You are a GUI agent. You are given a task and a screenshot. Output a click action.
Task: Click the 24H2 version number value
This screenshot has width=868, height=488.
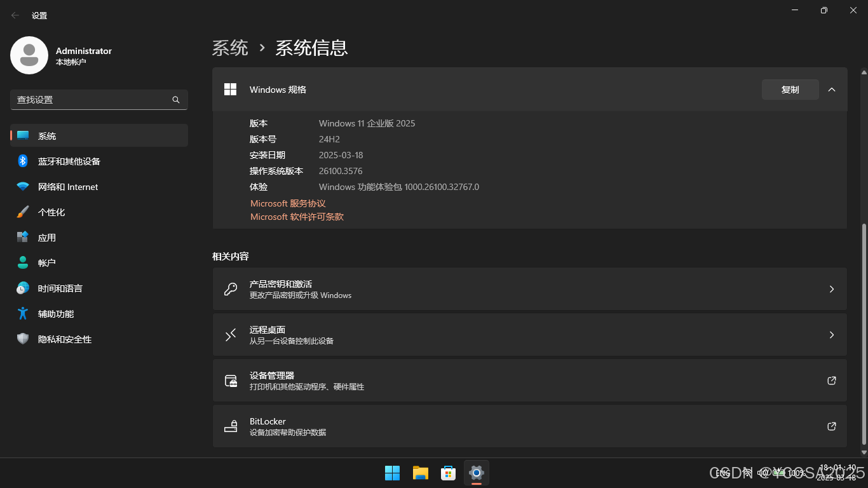click(x=329, y=139)
